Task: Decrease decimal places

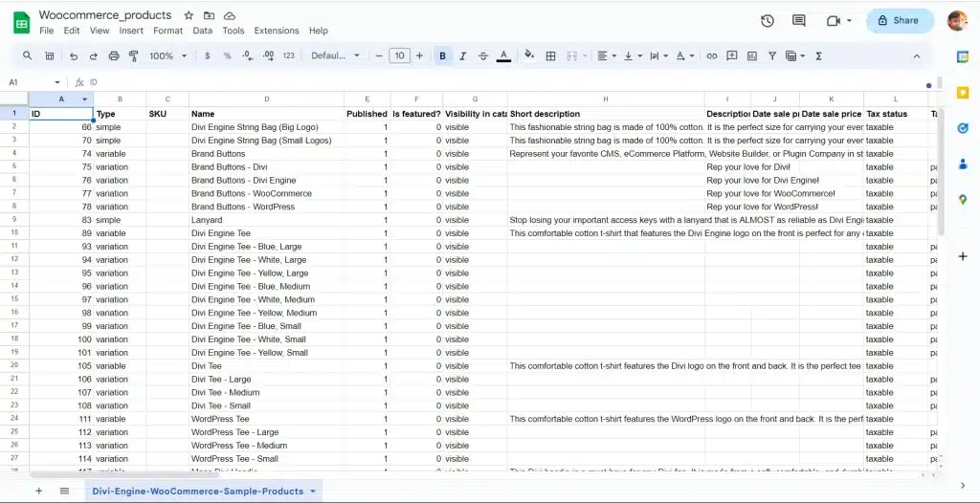Action: pyautogui.click(x=248, y=56)
